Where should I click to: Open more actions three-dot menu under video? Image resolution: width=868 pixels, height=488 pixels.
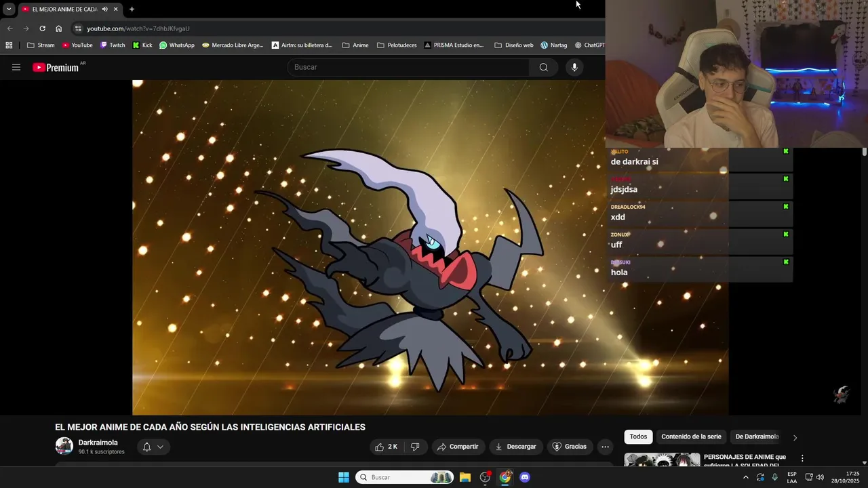click(605, 447)
